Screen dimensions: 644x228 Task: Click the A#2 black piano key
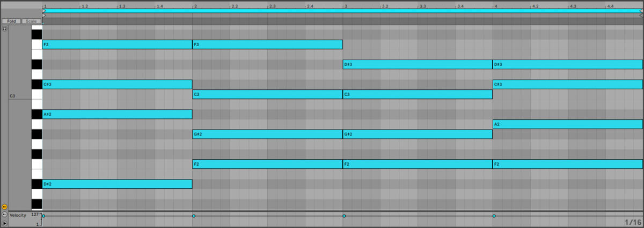pos(36,114)
